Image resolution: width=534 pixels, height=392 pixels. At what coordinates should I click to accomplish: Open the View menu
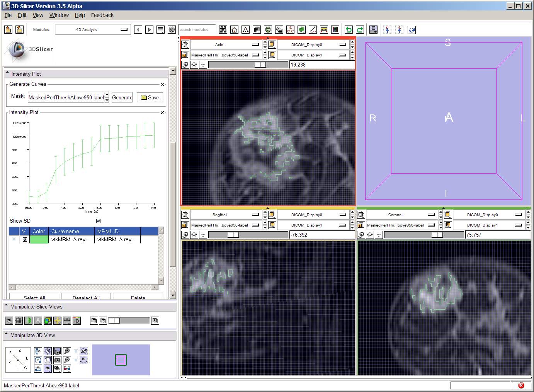[x=38, y=15]
